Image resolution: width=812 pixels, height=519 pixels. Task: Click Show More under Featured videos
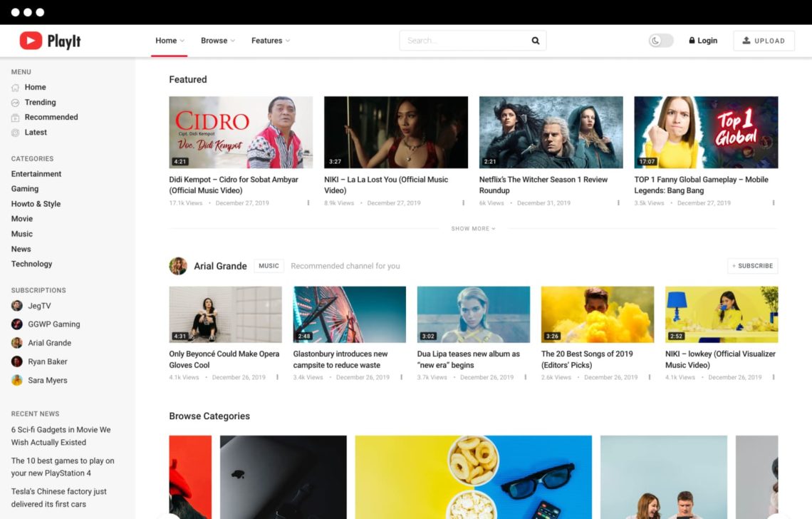pyautogui.click(x=473, y=228)
